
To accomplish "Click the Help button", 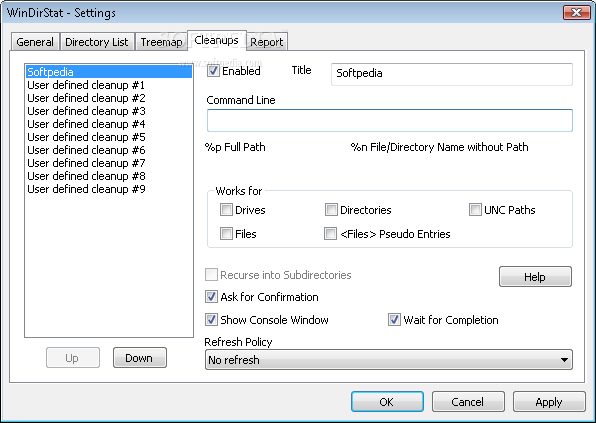I will click(535, 277).
